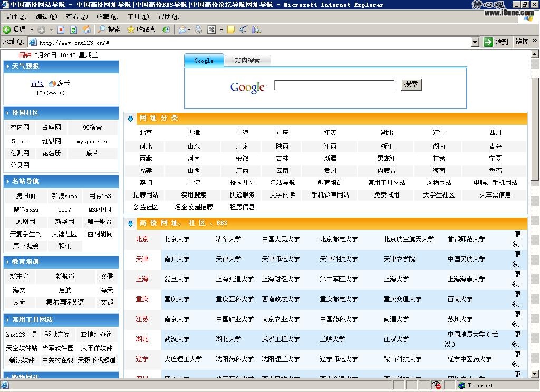Click the red 天津 region label

[142, 259]
